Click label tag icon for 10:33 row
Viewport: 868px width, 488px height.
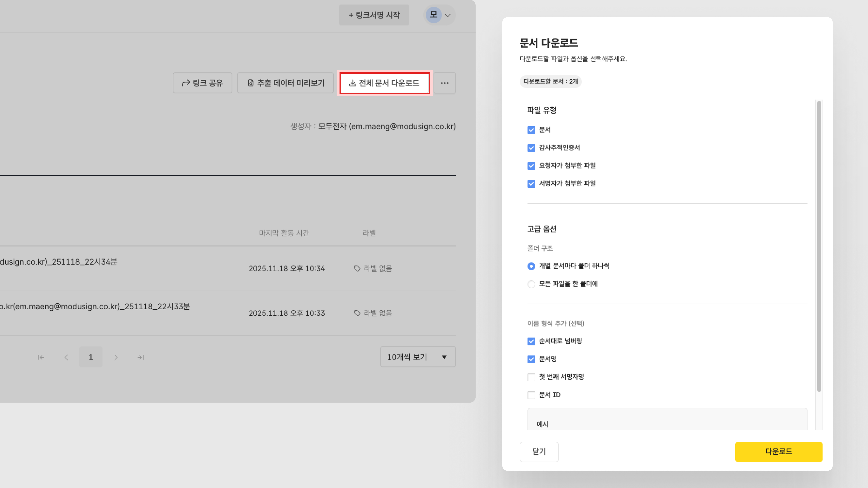pyautogui.click(x=357, y=313)
